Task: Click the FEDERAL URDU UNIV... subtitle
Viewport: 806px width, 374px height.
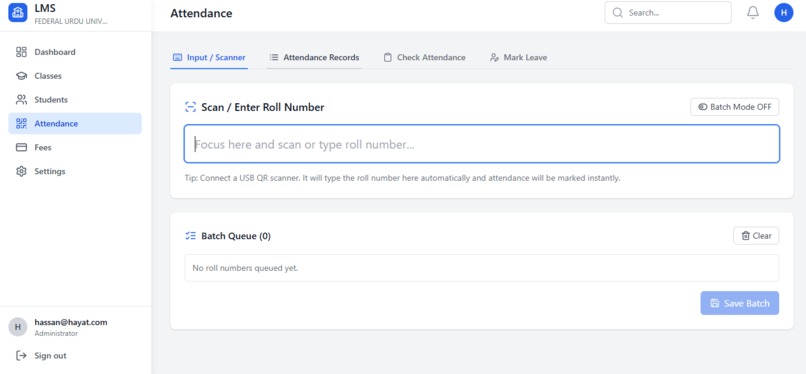Action: click(x=71, y=22)
